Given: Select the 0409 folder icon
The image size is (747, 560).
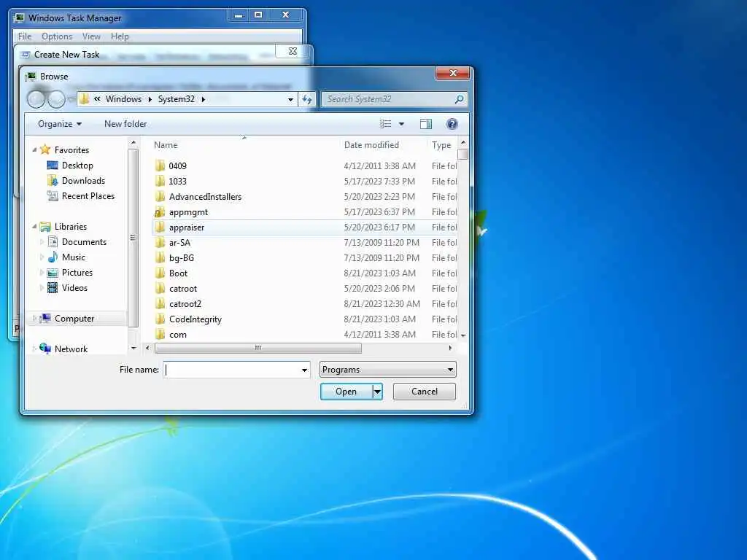Looking at the screenshot, I should coord(160,166).
